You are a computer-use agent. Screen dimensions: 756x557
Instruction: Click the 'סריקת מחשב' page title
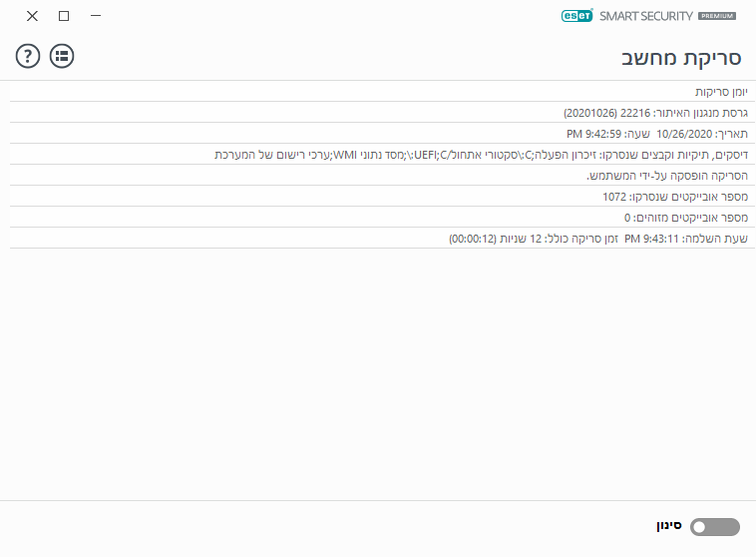(x=681, y=58)
